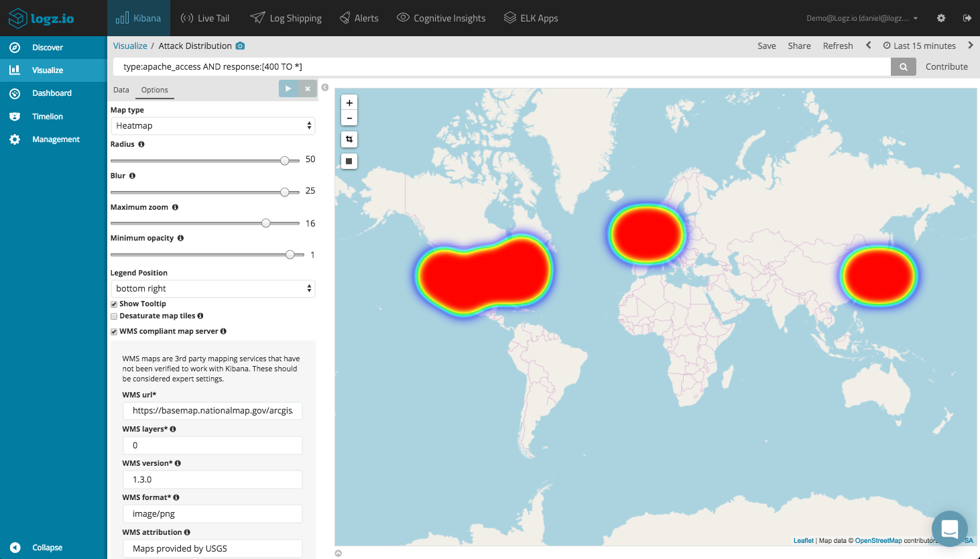Click the WMS version field
The height and width of the screenshot is (559, 980).
point(212,480)
